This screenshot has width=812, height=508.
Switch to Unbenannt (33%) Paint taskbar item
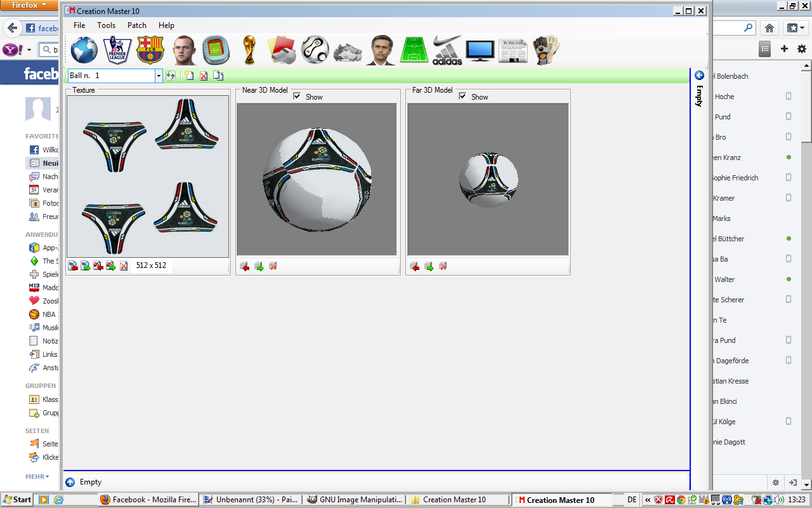[251, 500]
